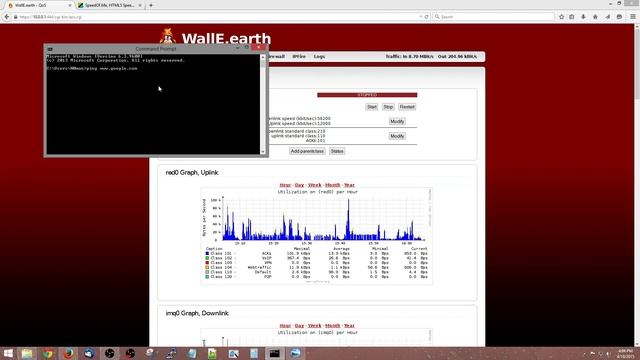Click the red STOPPED status bar
The image size is (640, 360).
coord(367,95)
